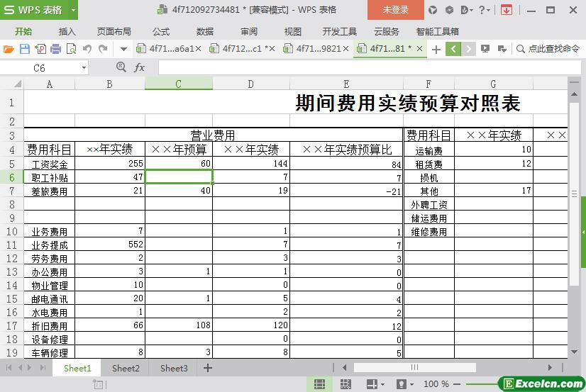Expand the Name Box dropdown arrow
Viewport: 586px width, 392px height.
(84, 67)
